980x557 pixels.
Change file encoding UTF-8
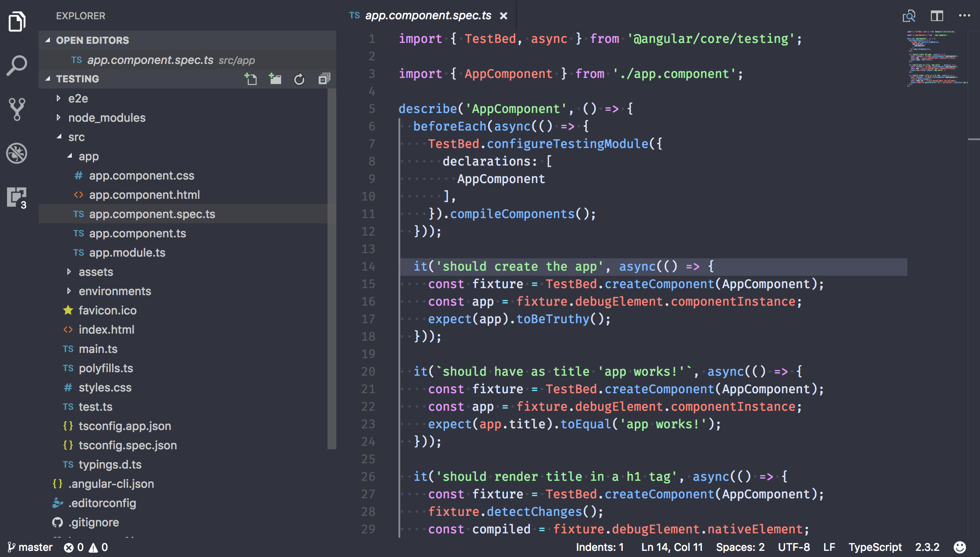tap(794, 547)
